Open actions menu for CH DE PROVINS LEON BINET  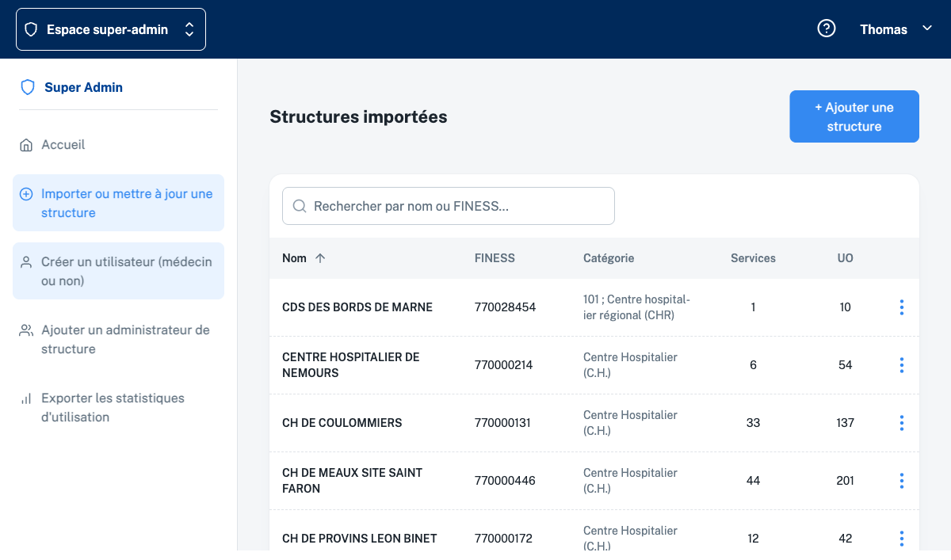pyautogui.click(x=902, y=539)
